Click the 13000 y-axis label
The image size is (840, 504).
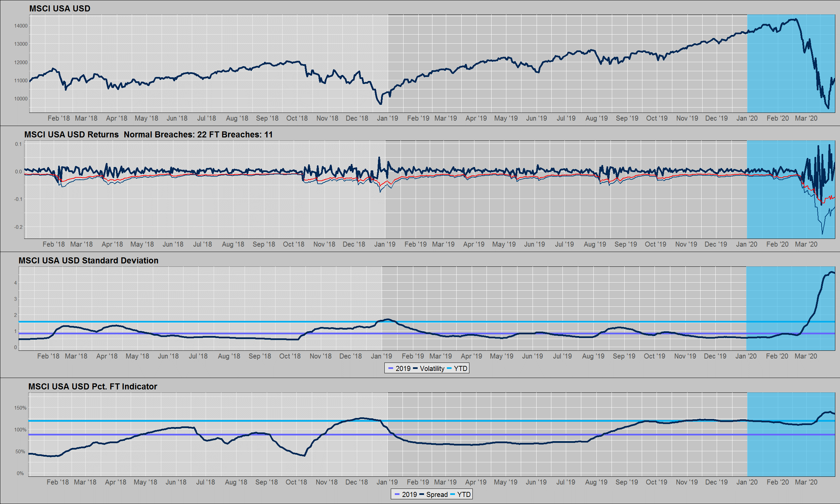21,44
